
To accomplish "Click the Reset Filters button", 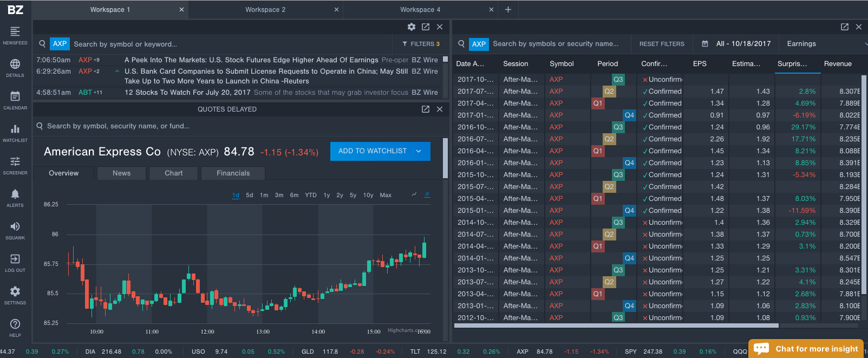I will pos(662,44).
